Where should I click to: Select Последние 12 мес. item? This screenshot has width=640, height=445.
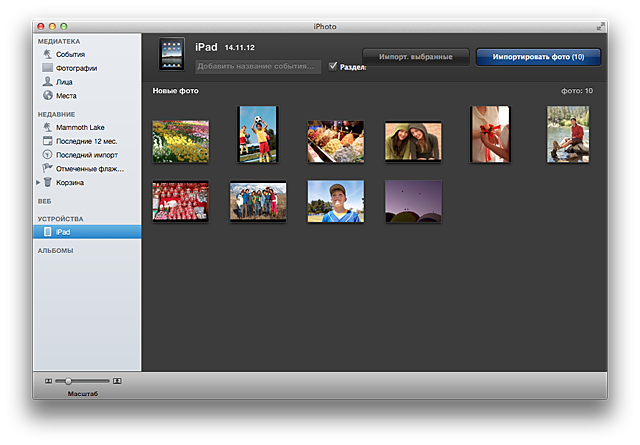pyautogui.click(x=87, y=141)
